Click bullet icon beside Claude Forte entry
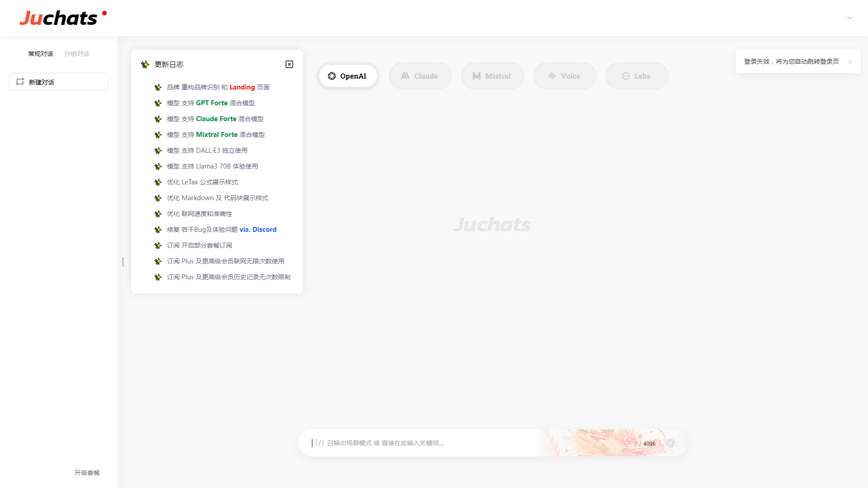The width and height of the screenshot is (868, 488). [x=158, y=119]
